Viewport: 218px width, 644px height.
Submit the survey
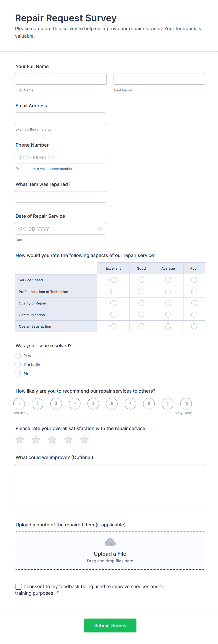click(110, 625)
